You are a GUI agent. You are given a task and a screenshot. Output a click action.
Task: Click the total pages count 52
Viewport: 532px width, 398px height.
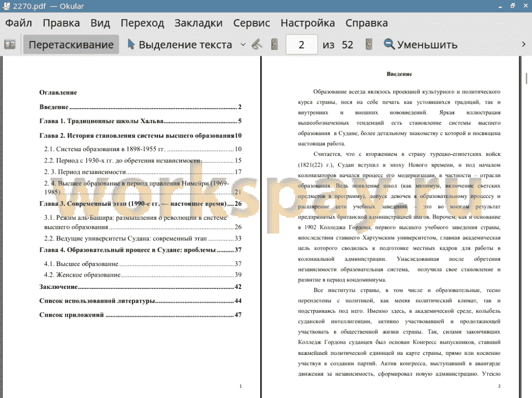[347, 45]
